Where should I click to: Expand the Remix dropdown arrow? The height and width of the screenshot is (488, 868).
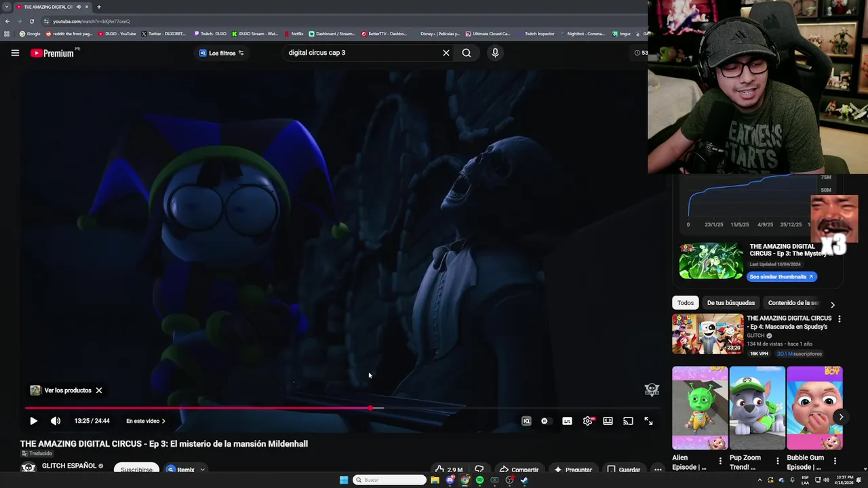[202, 469]
